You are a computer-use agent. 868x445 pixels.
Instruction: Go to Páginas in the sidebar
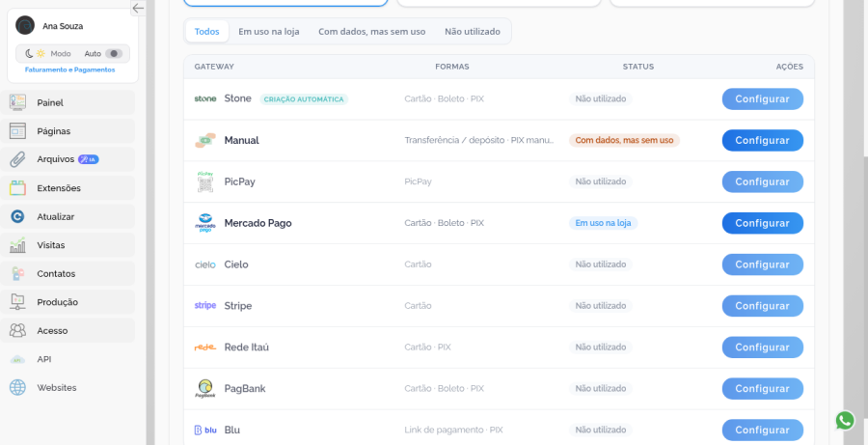(x=68, y=131)
